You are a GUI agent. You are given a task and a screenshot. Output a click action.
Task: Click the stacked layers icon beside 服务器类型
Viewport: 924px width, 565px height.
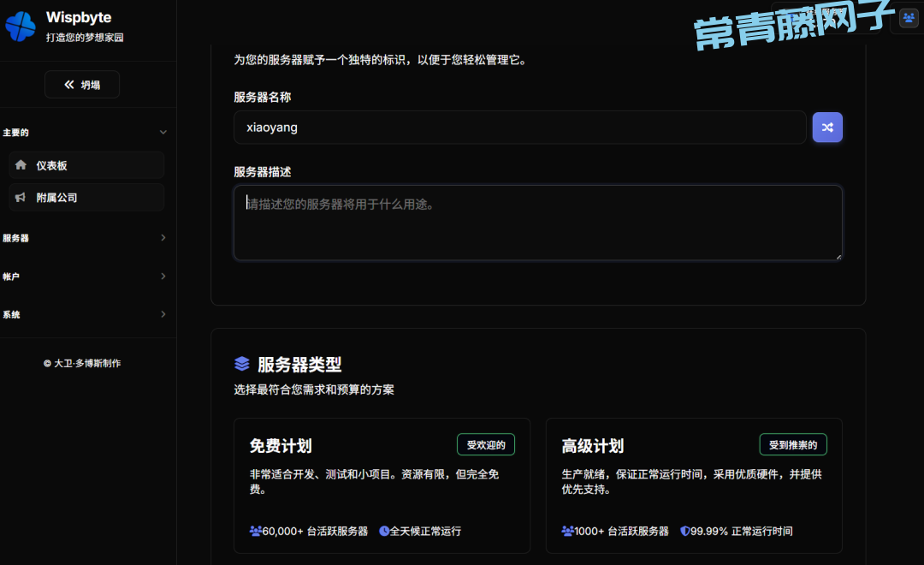[242, 364]
